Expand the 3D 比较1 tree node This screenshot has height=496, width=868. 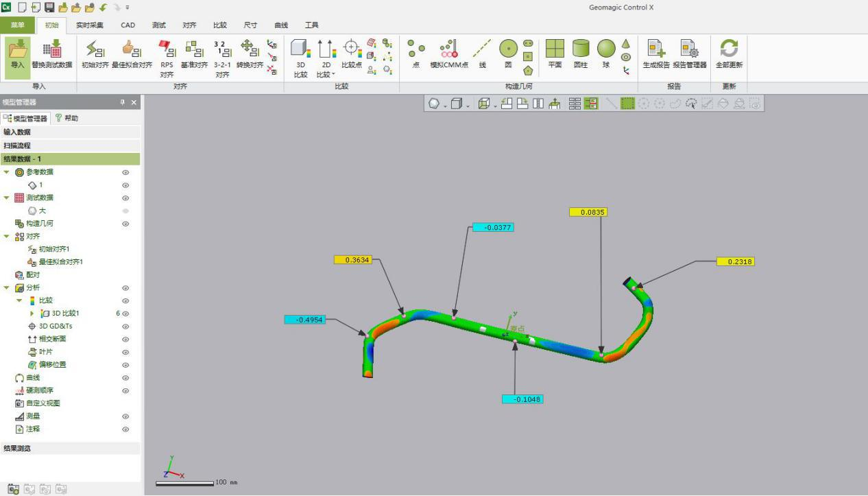point(32,314)
